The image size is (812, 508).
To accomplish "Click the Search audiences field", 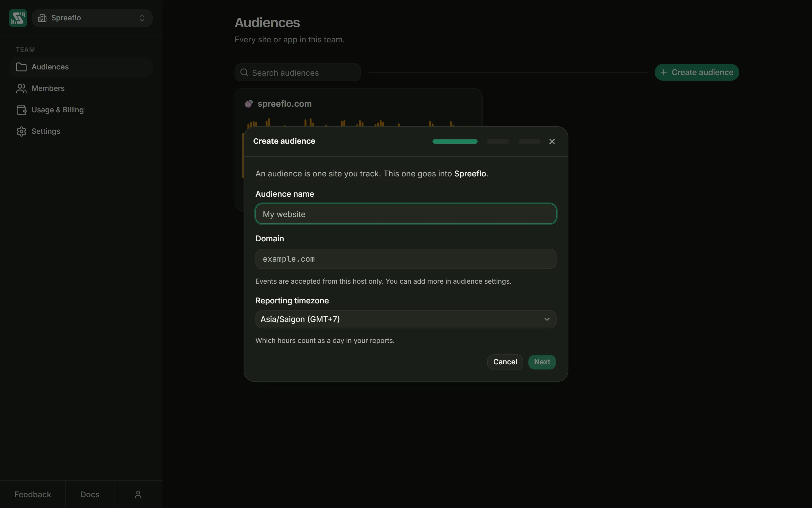I will (298, 73).
